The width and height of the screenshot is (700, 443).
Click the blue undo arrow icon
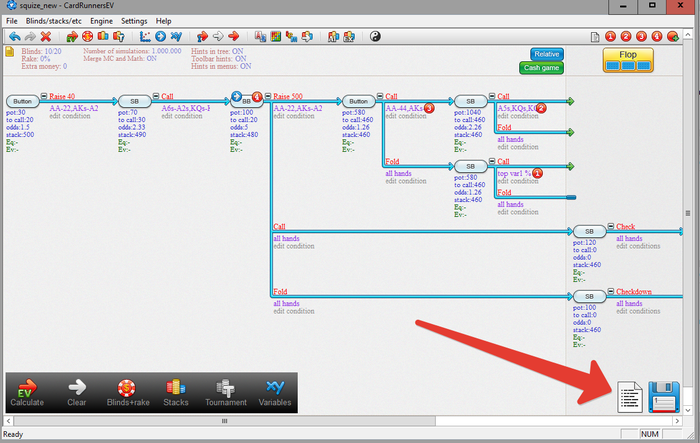click(15, 37)
